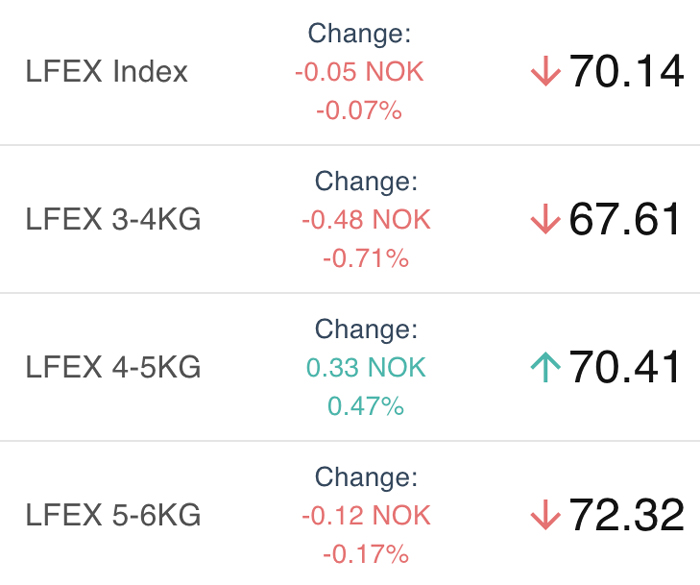Screen dimensions: 700x585
Task: Click the -0.05 NOK change value
Action: [359, 71]
